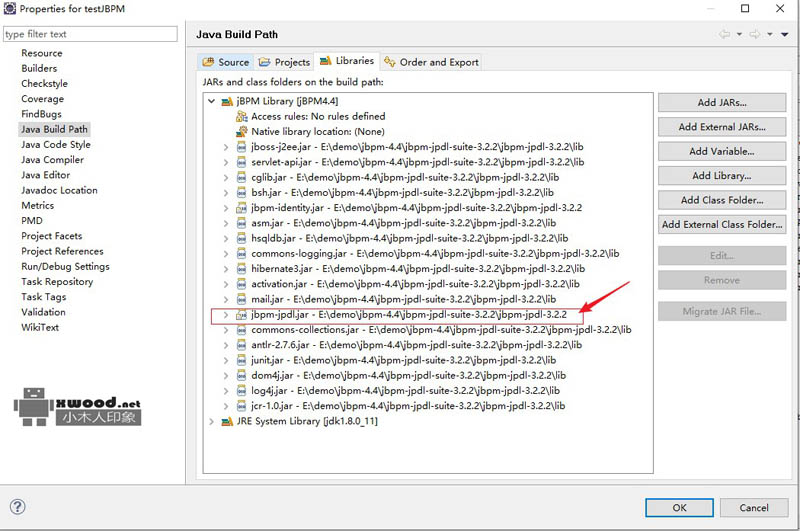Click the hsqldb.jar file icon

point(242,239)
